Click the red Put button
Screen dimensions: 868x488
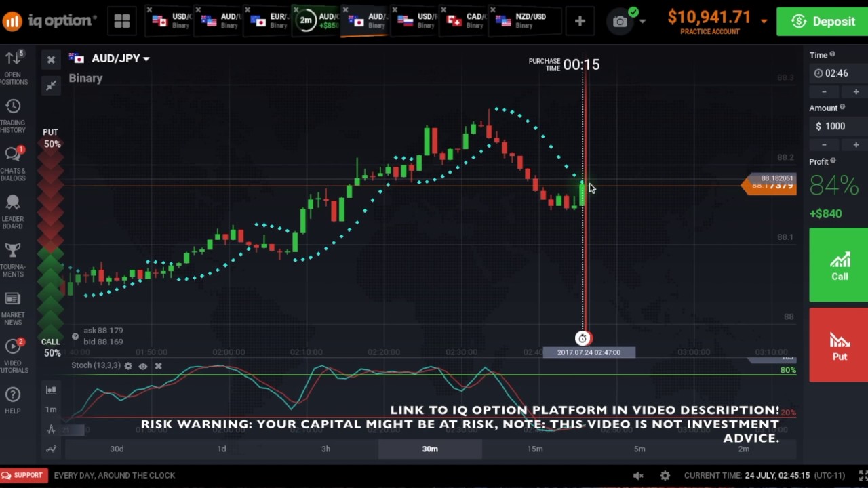(x=839, y=345)
